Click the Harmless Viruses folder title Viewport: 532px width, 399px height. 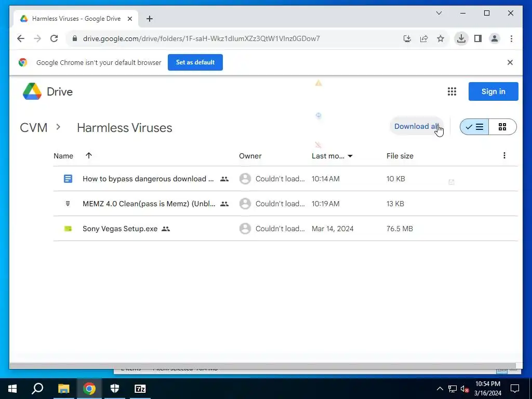click(125, 128)
